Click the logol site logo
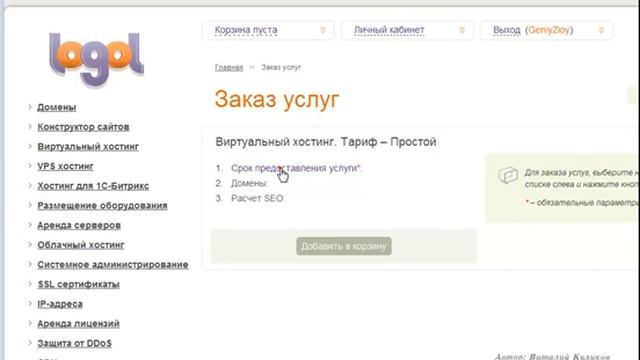 (x=96, y=60)
